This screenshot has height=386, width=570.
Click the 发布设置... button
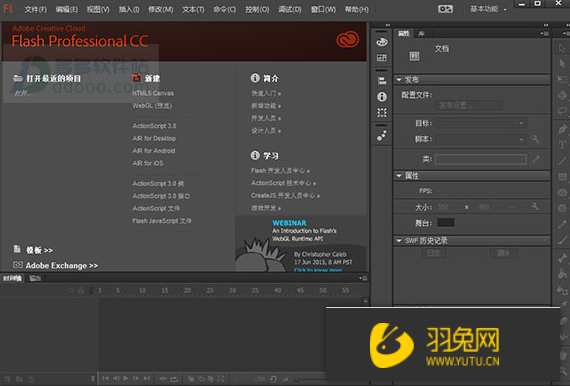(x=469, y=105)
